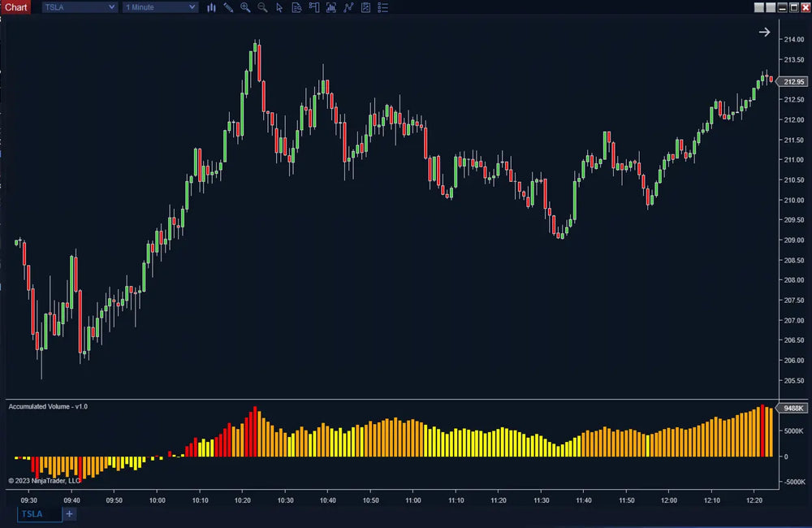Select the cursor pointer tool
812x528 pixels.
pyautogui.click(x=279, y=7)
